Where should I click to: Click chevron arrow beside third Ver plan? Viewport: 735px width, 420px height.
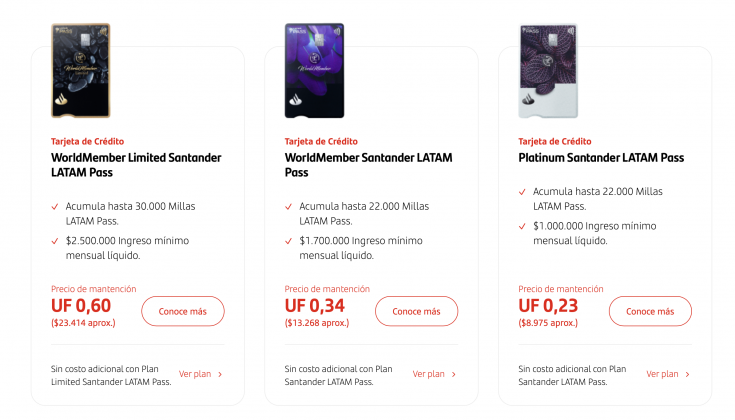[x=687, y=375]
